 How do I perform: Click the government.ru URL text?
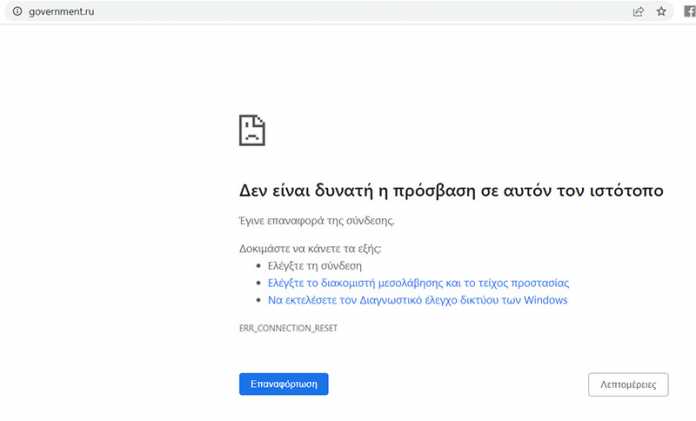60,11
